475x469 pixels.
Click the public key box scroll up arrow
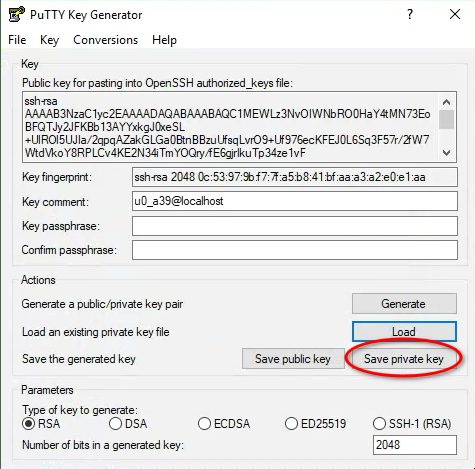coord(446,102)
